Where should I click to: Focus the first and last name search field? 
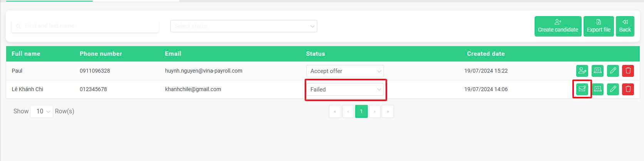[85, 26]
